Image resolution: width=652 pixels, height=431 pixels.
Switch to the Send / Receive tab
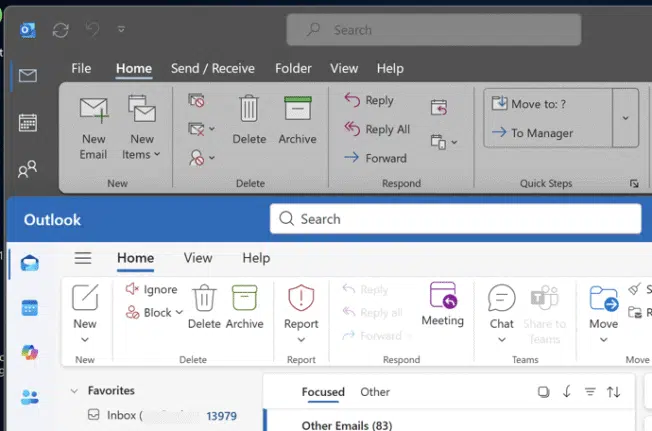click(213, 68)
